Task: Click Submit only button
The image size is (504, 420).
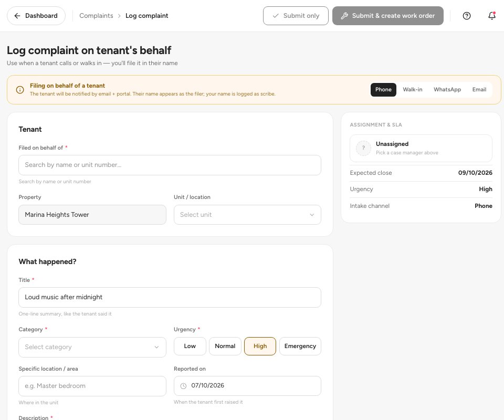Action: [296, 16]
